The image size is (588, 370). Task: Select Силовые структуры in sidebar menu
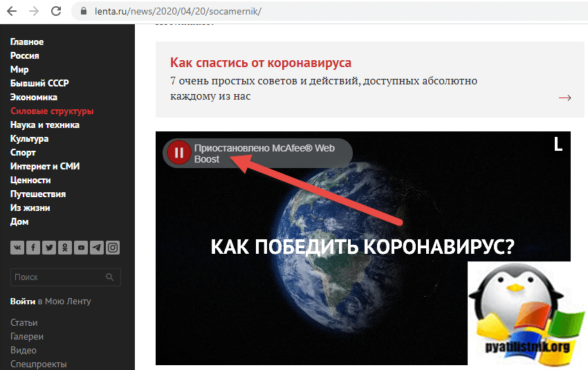click(52, 111)
